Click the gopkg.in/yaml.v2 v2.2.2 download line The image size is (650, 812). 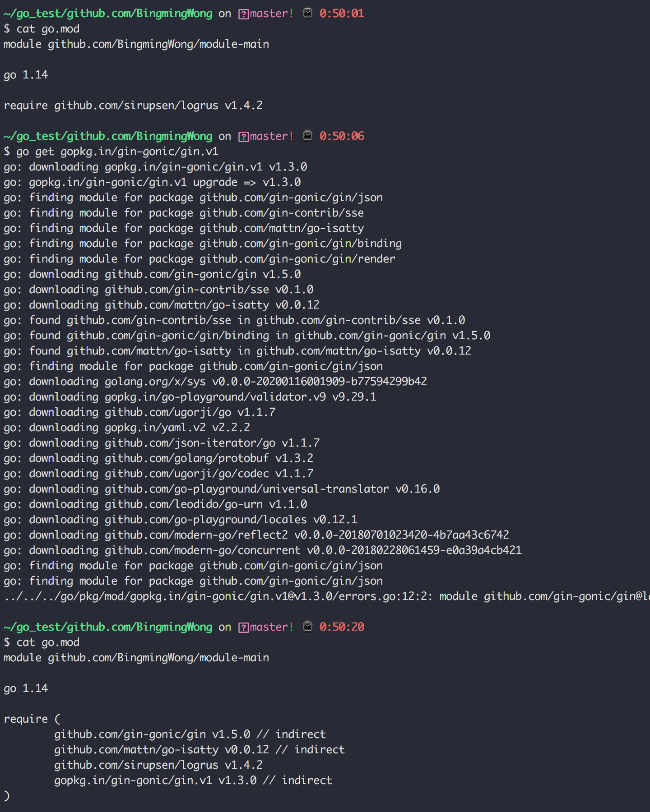pos(127,428)
